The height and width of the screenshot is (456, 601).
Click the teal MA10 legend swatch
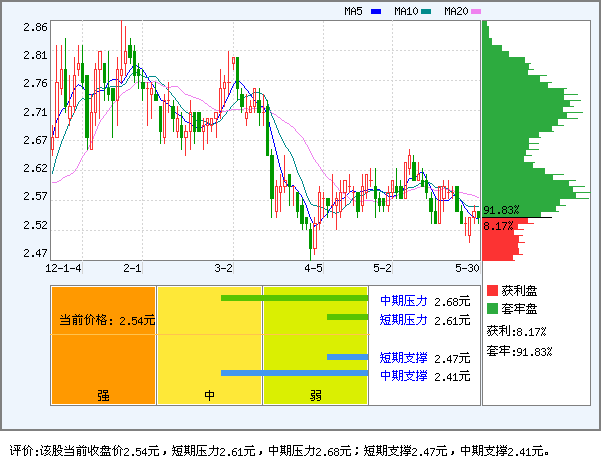426,12
